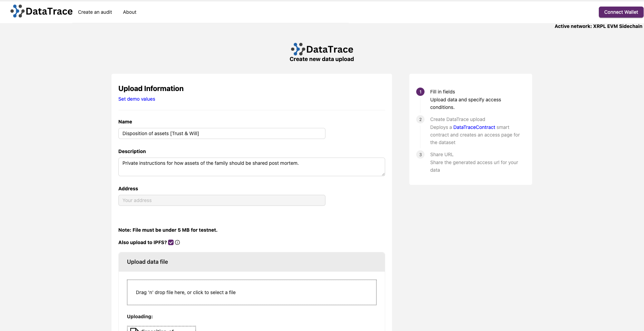Click the drag and drop file upload zone
Viewport: 644px width, 331px height.
pos(252,292)
